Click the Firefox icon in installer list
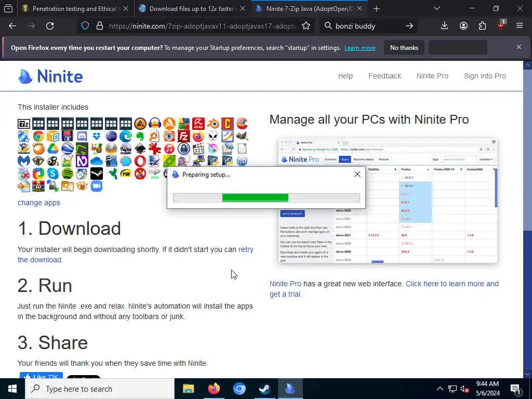The height and width of the screenshot is (399, 532). click(198, 137)
